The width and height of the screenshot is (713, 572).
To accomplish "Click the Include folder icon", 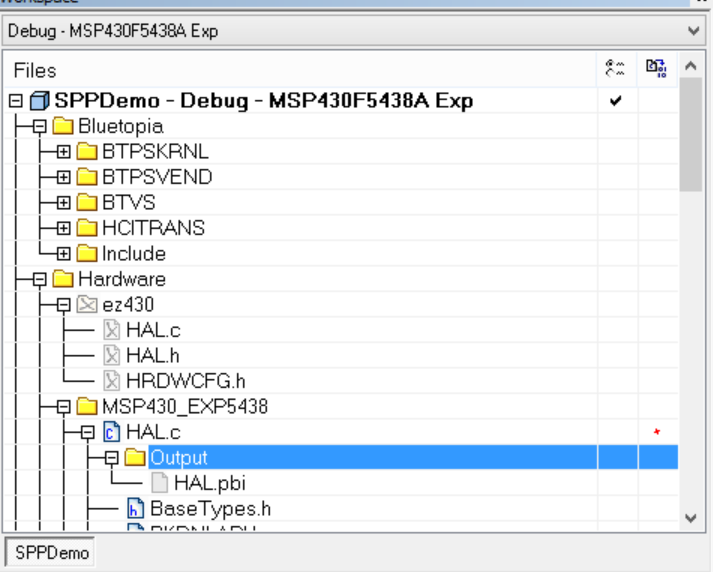I will click(87, 253).
